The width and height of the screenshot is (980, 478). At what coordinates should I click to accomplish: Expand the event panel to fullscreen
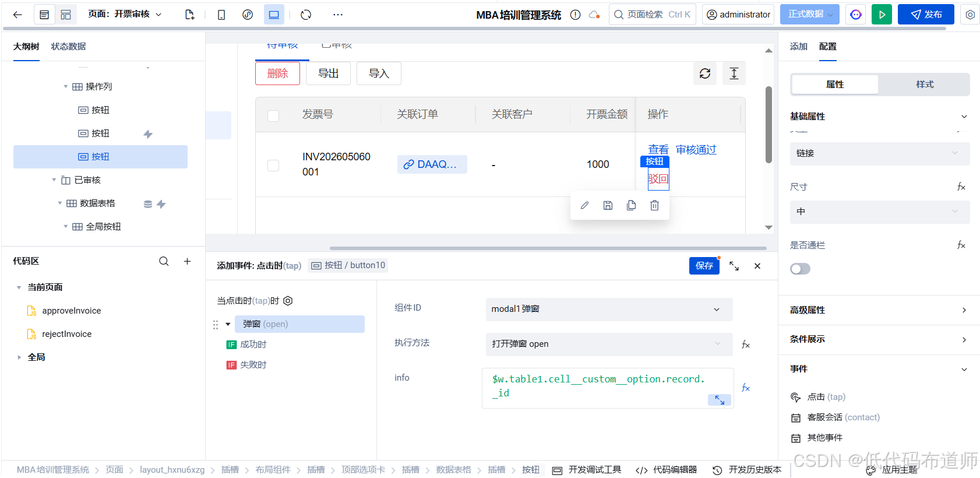coord(734,266)
